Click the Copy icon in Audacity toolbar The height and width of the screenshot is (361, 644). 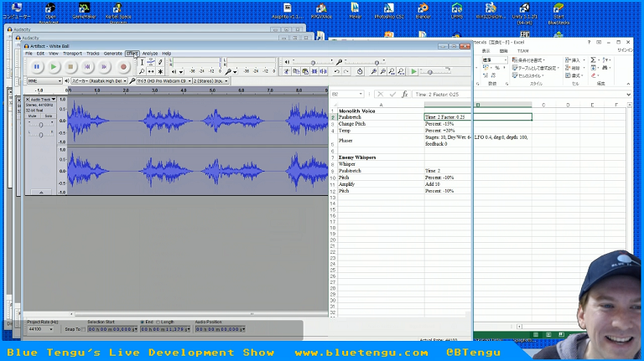[x=296, y=71]
